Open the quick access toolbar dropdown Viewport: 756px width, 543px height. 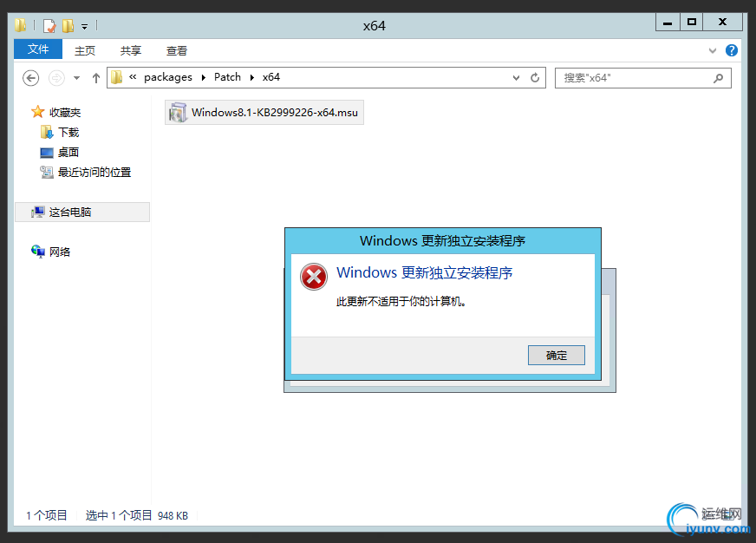84,27
